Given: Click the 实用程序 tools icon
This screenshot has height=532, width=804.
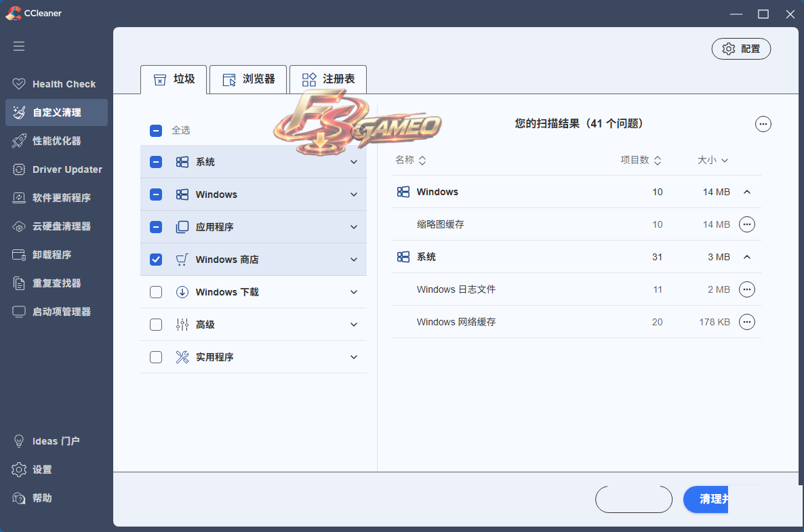Looking at the screenshot, I should (x=182, y=357).
